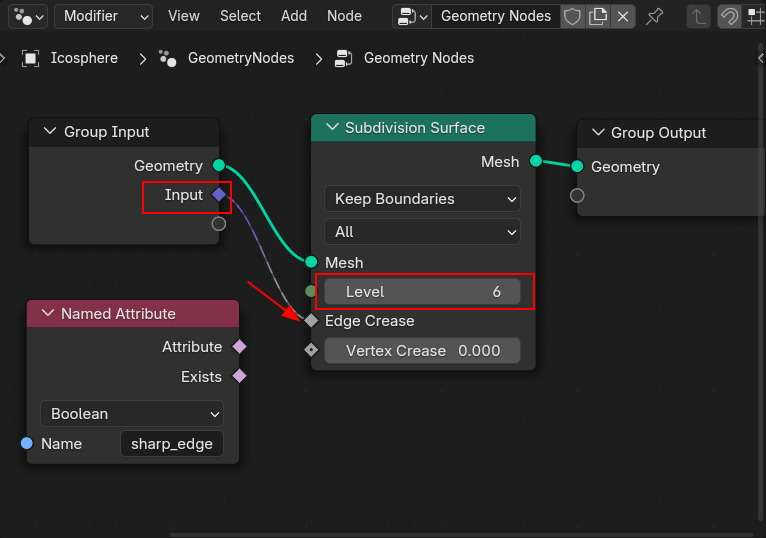The image size is (766, 538).
Task: Open the Boolean data type dropdown
Action: (132, 414)
